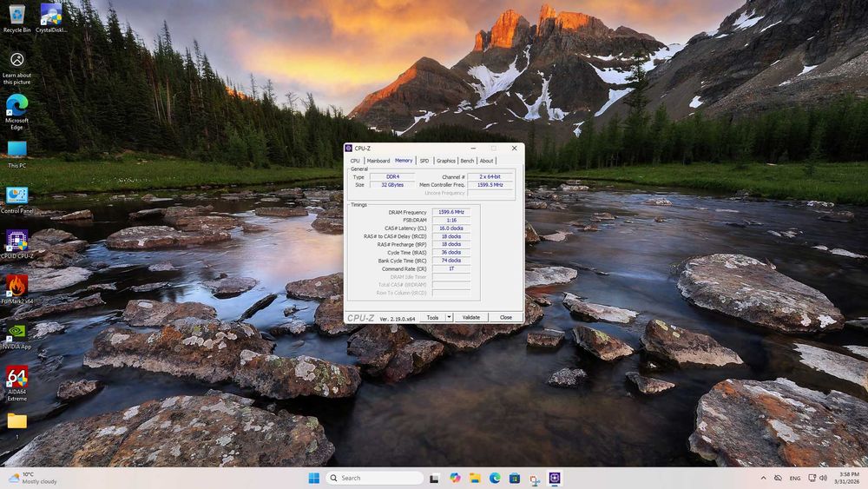Click the Learn about this picture icon

pos(16,68)
